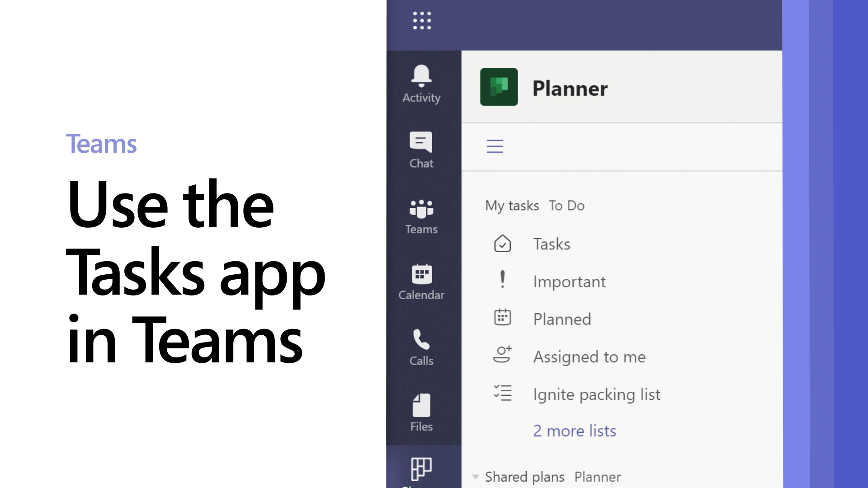Open the Files panel
This screenshot has height=488, width=868.
click(x=421, y=413)
